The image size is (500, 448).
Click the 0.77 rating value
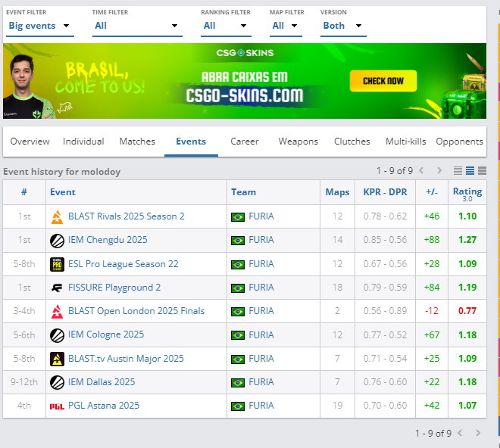click(467, 311)
